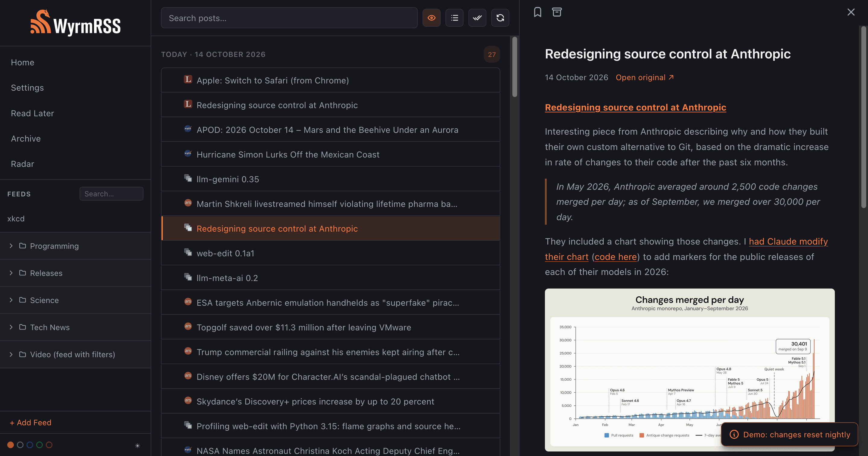Open the Radar page
Image resolution: width=868 pixels, height=456 pixels.
(23, 164)
